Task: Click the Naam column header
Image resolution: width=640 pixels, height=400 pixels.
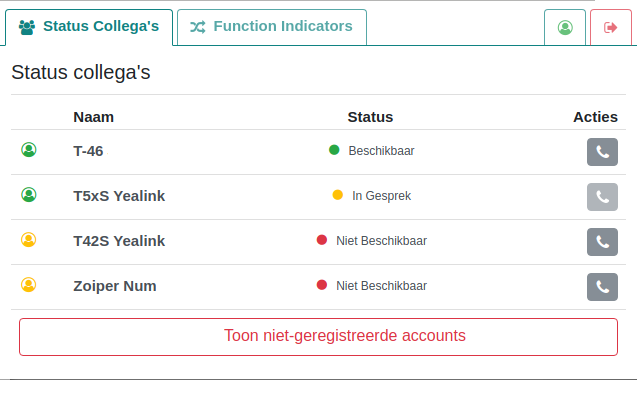Action: click(93, 117)
